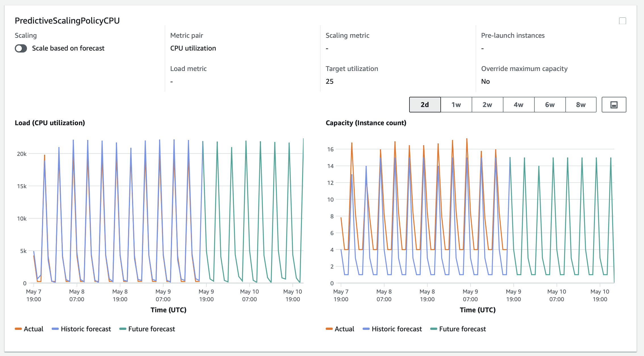The height and width of the screenshot is (356, 644).
Task: Click the CPU utilization metric pair value
Action: (x=193, y=48)
